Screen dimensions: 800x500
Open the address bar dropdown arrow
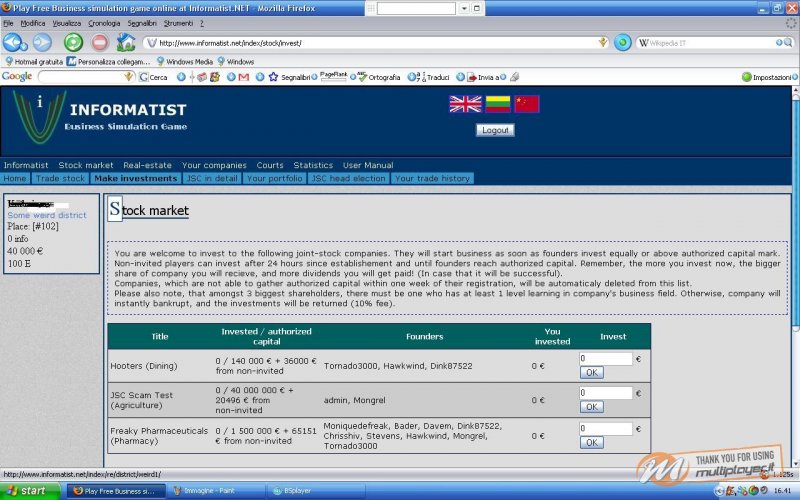pos(603,42)
